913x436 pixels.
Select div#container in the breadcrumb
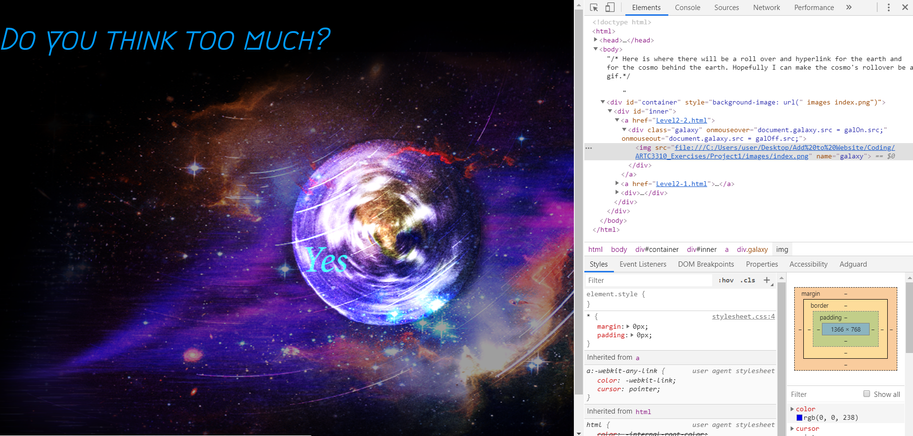click(x=656, y=249)
